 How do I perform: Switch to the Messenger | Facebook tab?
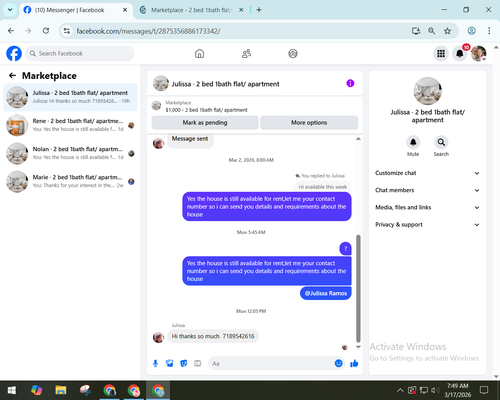(x=75, y=10)
